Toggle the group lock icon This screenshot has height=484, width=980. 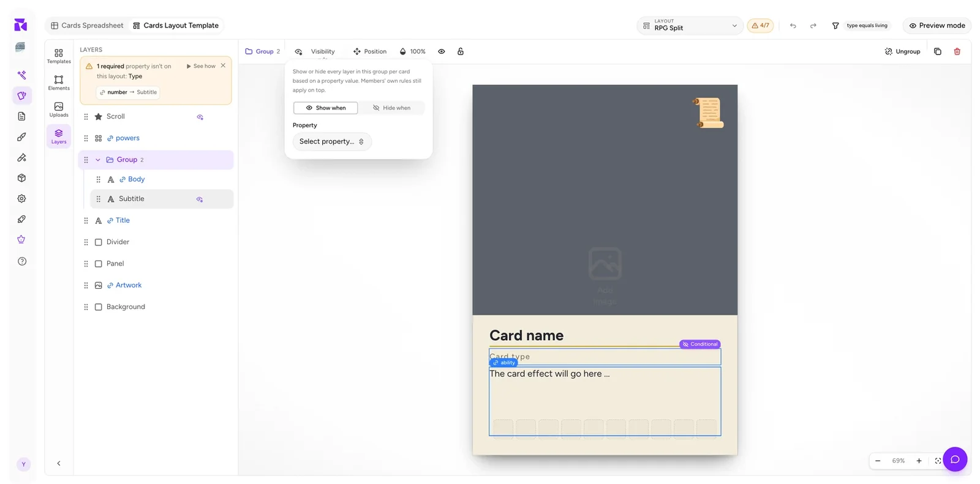point(460,52)
